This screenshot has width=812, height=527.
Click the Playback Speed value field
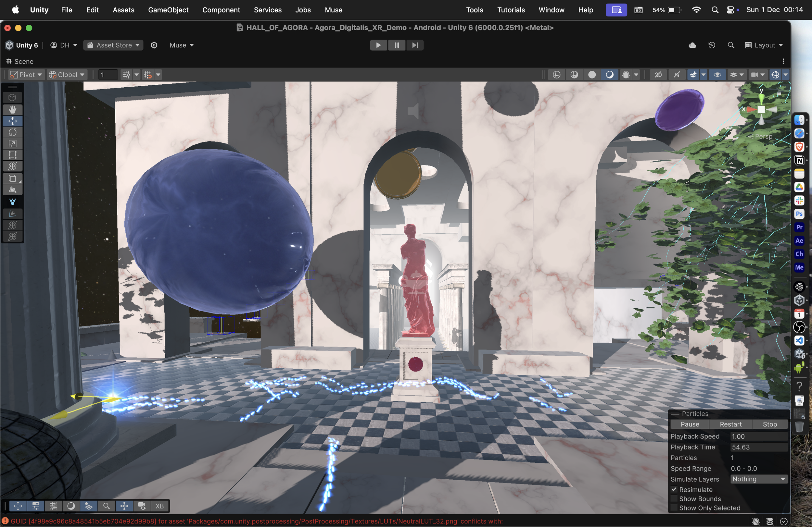(x=759, y=436)
